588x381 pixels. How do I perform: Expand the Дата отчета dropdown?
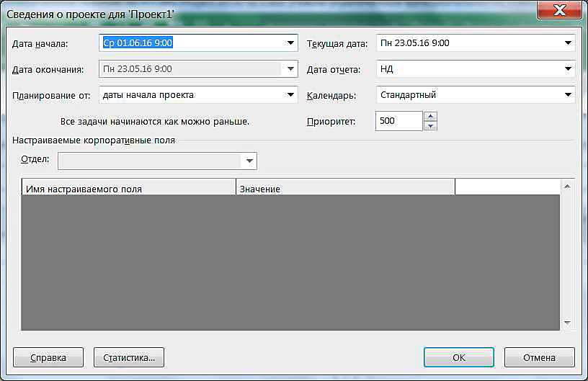click(x=568, y=69)
